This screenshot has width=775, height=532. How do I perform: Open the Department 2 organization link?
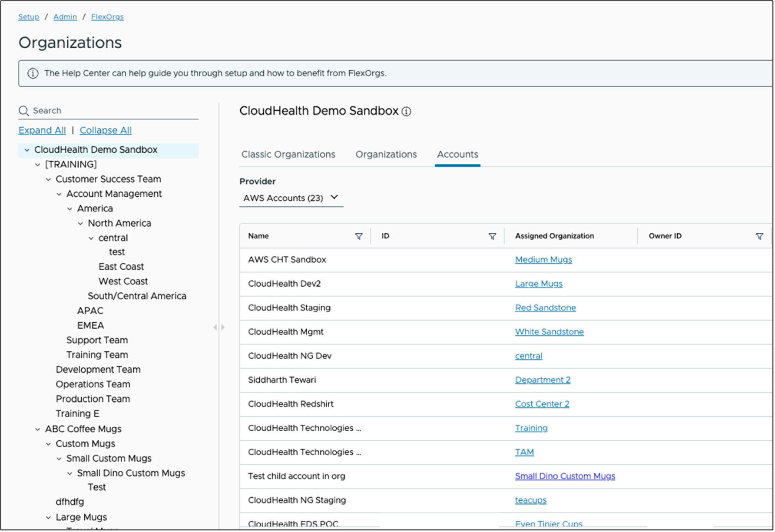(543, 380)
